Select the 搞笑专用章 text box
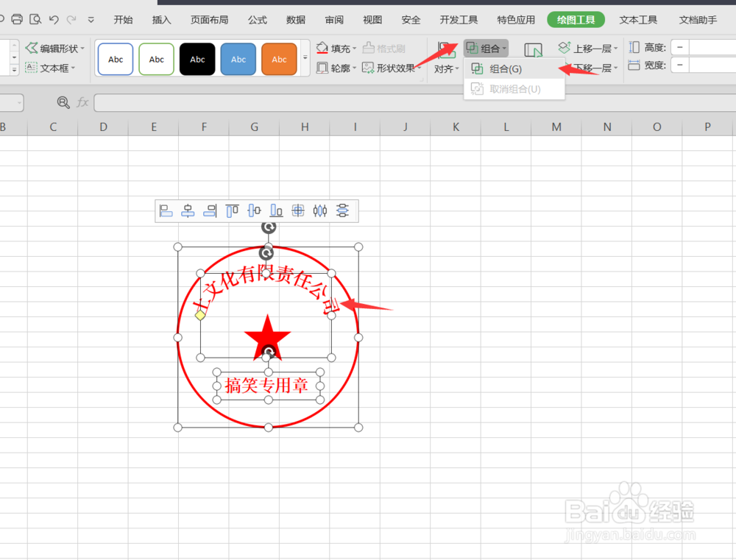 point(268,386)
